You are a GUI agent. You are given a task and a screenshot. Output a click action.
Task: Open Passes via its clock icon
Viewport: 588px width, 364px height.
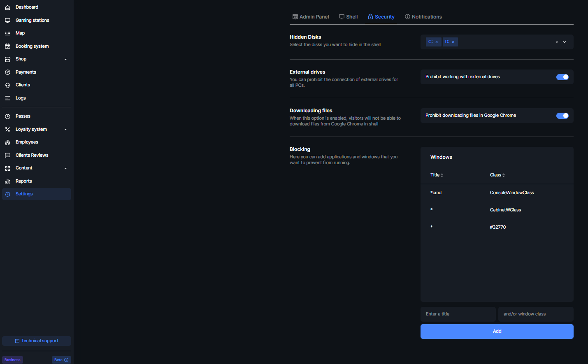[x=8, y=116]
